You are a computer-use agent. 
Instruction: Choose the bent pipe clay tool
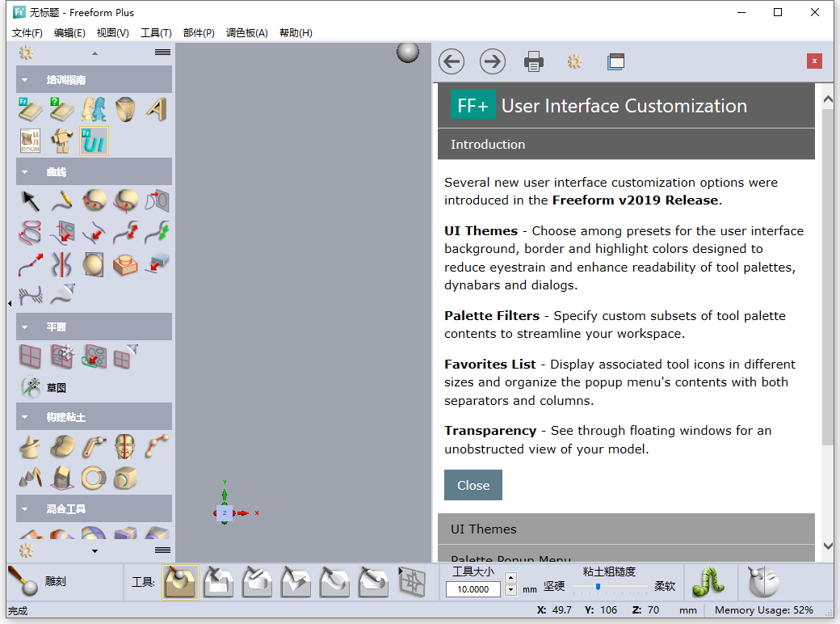tap(94, 448)
